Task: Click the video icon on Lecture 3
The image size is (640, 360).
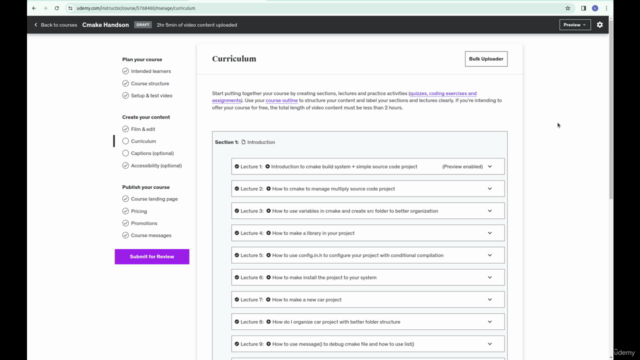Action: click(x=269, y=211)
